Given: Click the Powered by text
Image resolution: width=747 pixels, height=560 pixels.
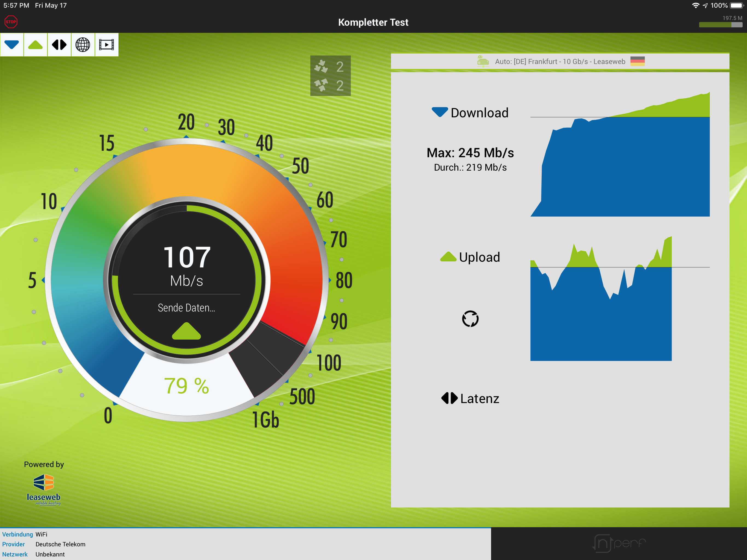Looking at the screenshot, I should pyautogui.click(x=44, y=464).
